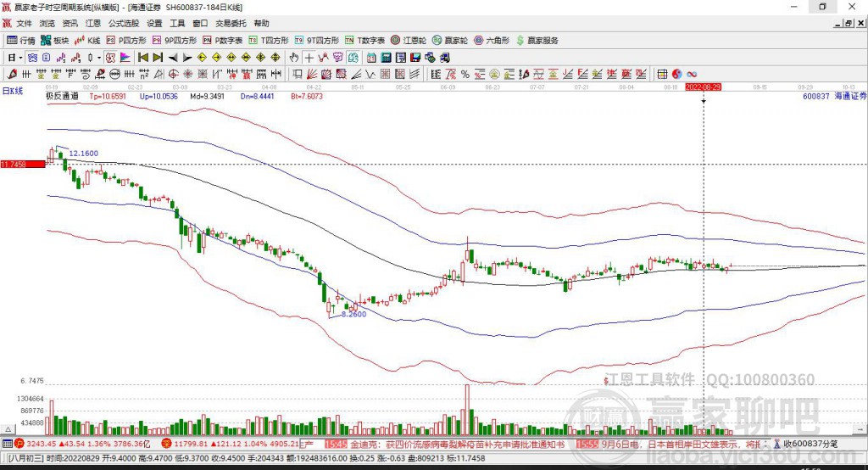Open the 板块 sector view
This screenshot has width=868, height=470.
[x=54, y=41]
